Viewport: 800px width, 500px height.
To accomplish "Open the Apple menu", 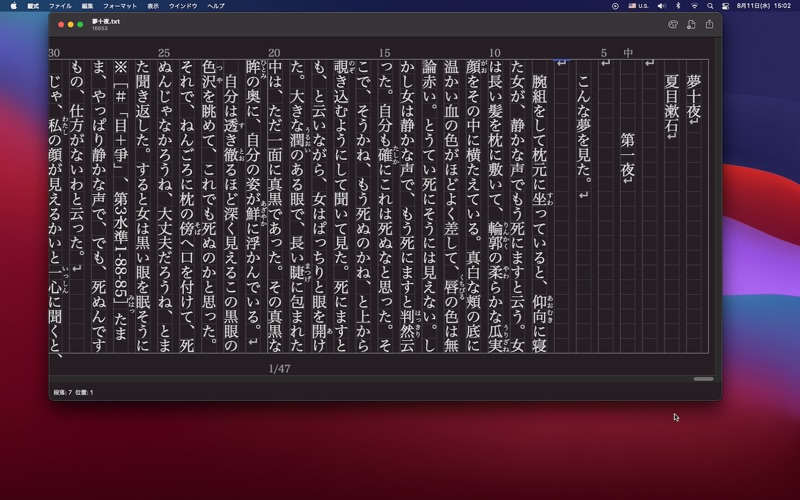I will (x=14, y=6).
